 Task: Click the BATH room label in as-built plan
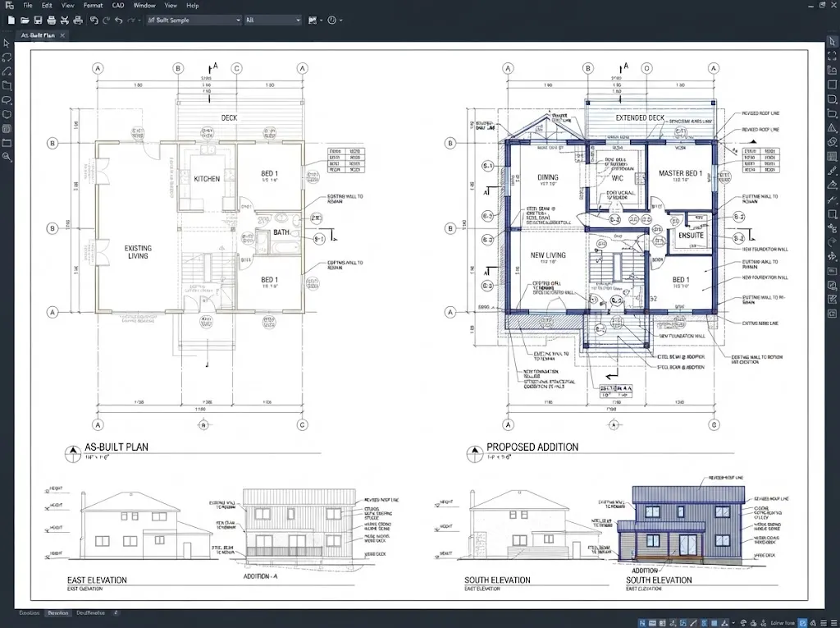pyautogui.click(x=281, y=232)
